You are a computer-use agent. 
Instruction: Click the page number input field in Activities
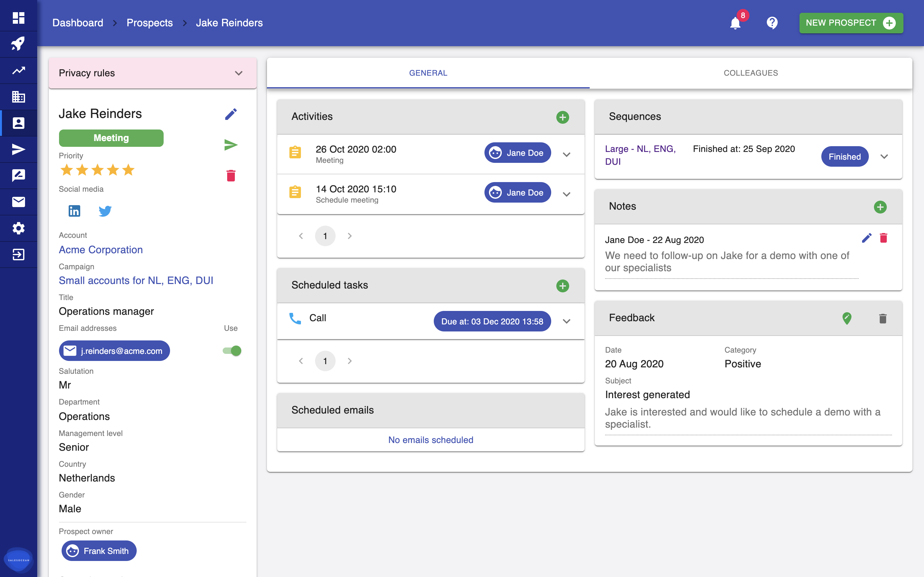click(x=326, y=235)
